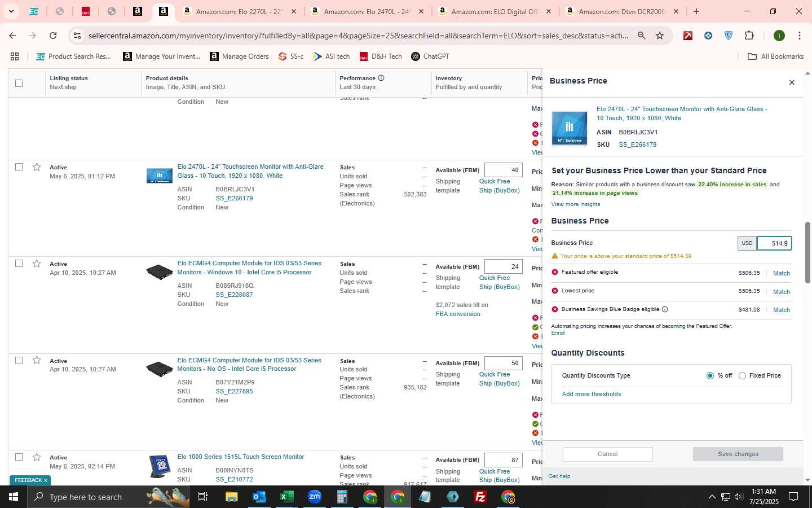Image resolution: width=812 pixels, height=508 pixels.
Task: Check the Elo 2470L listing row checkbox
Action: [19, 167]
